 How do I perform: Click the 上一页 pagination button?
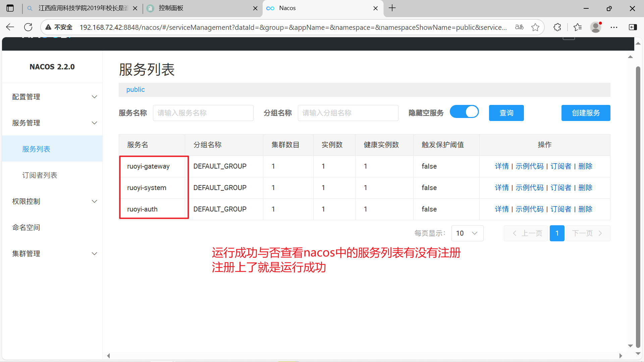click(526, 233)
